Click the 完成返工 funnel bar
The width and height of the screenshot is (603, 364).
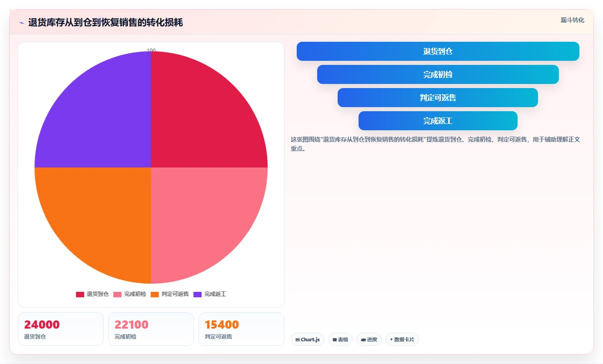point(438,121)
